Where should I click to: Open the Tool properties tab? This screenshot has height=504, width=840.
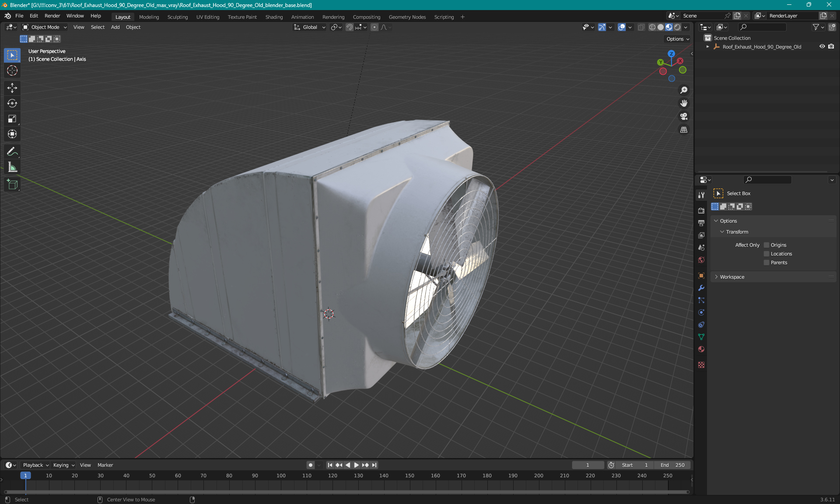[701, 195]
